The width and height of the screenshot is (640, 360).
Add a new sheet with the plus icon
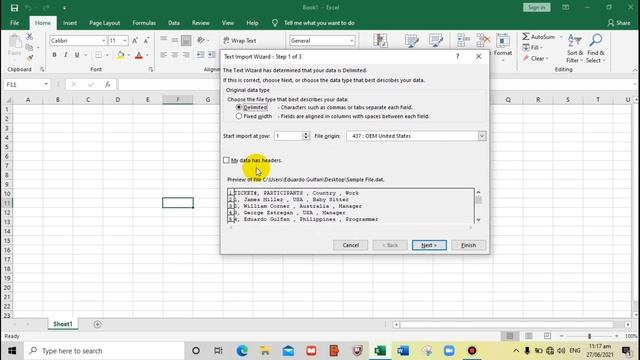pos(97,324)
